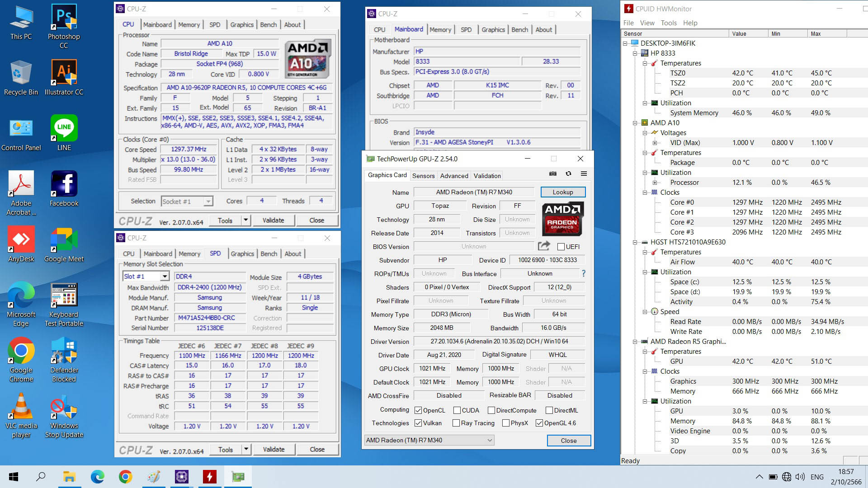The image size is (868, 488).
Task: Open File Explorer from the taskbar
Action: (69, 477)
